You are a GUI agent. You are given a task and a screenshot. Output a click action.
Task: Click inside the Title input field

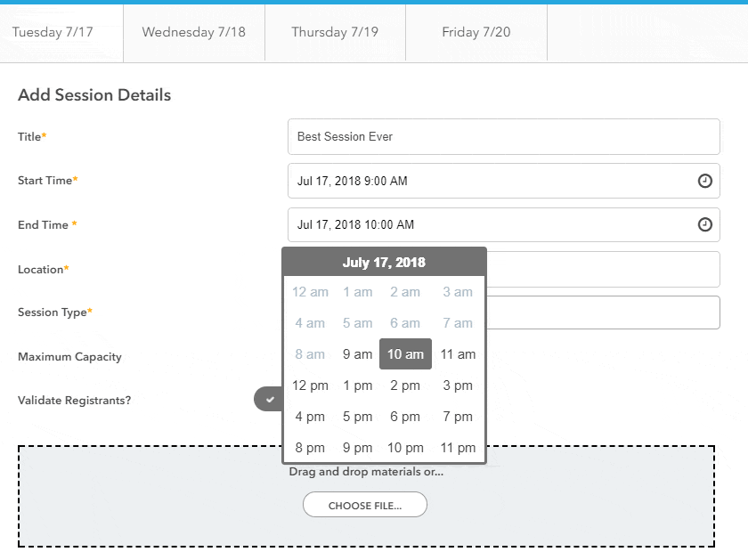502,136
